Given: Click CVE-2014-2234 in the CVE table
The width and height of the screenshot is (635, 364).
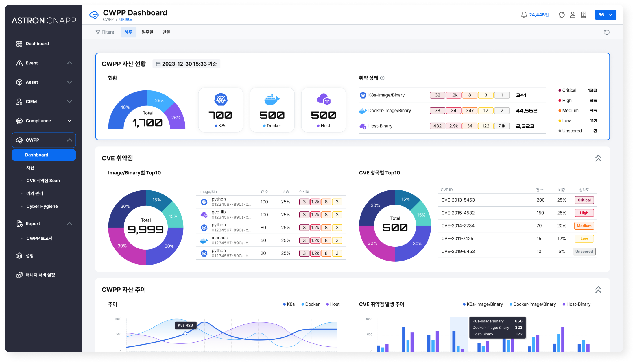Looking at the screenshot, I should point(458,226).
